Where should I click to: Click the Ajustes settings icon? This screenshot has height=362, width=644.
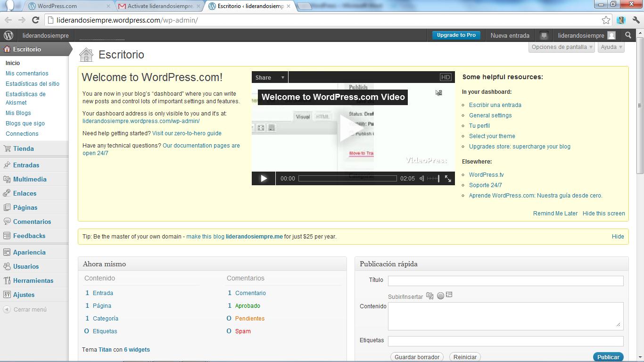(x=7, y=295)
